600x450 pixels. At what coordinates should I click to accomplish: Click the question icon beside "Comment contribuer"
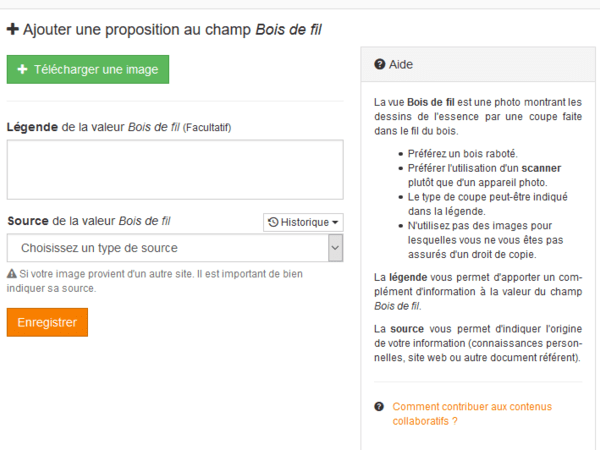[x=379, y=407]
